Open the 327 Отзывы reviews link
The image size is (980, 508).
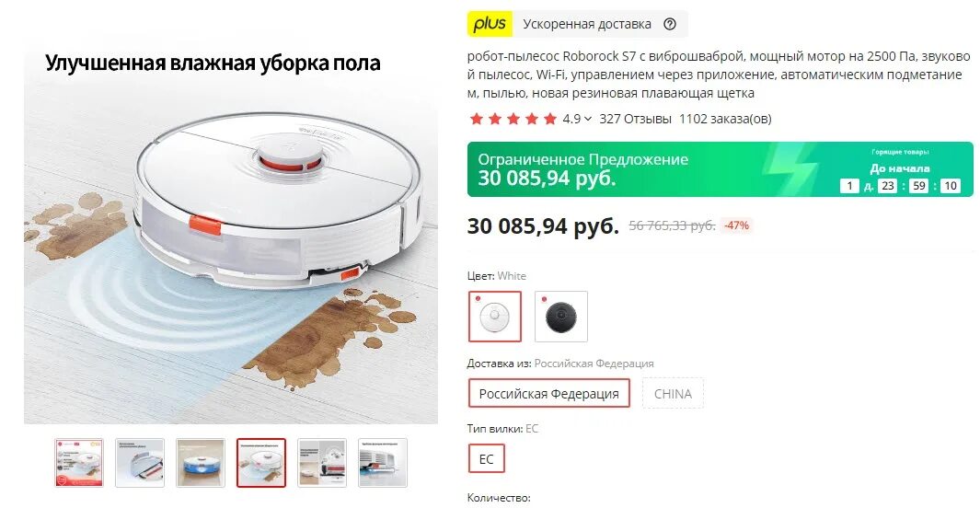635,119
